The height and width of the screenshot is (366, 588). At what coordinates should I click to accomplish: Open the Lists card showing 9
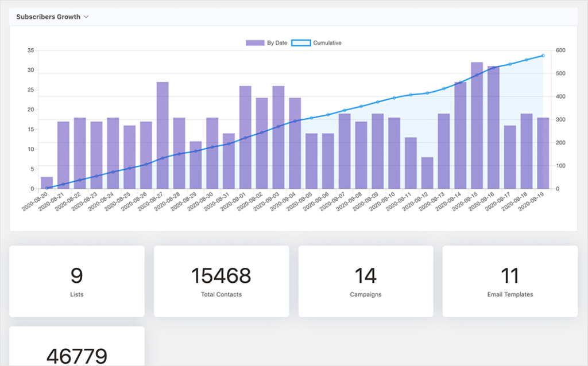point(77,281)
